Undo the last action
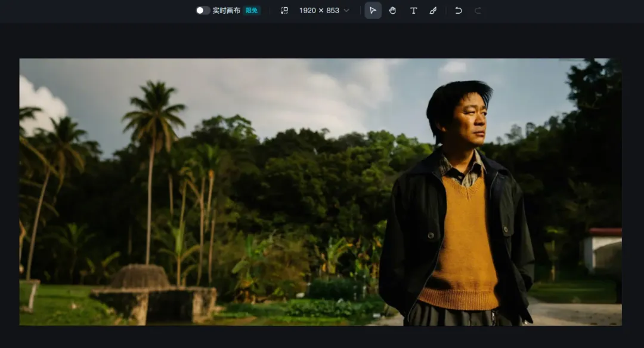The width and height of the screenshot is (644, 348). [x=459, y=10]
